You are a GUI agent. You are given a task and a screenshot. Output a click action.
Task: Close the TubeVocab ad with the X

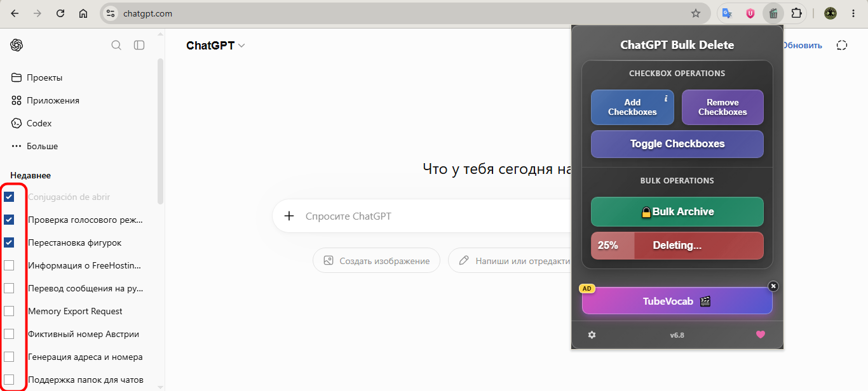[773, 286]
